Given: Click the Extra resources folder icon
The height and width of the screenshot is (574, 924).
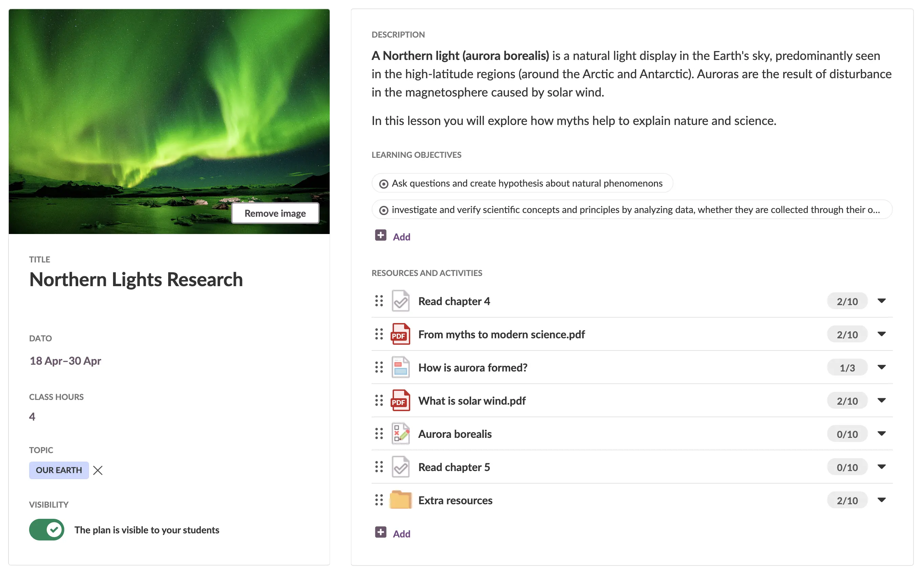Looking at the screenshot, I should coord(400,500).
